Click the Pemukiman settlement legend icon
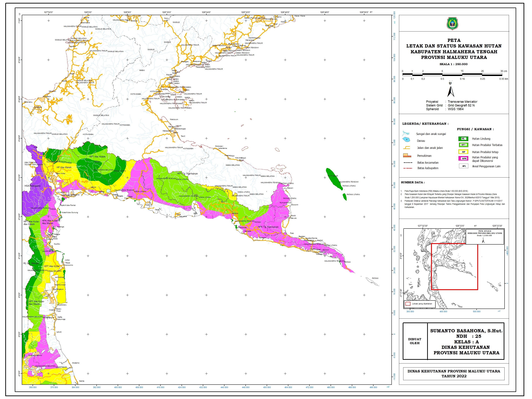The image size is (532, 399). coord(407,156)
